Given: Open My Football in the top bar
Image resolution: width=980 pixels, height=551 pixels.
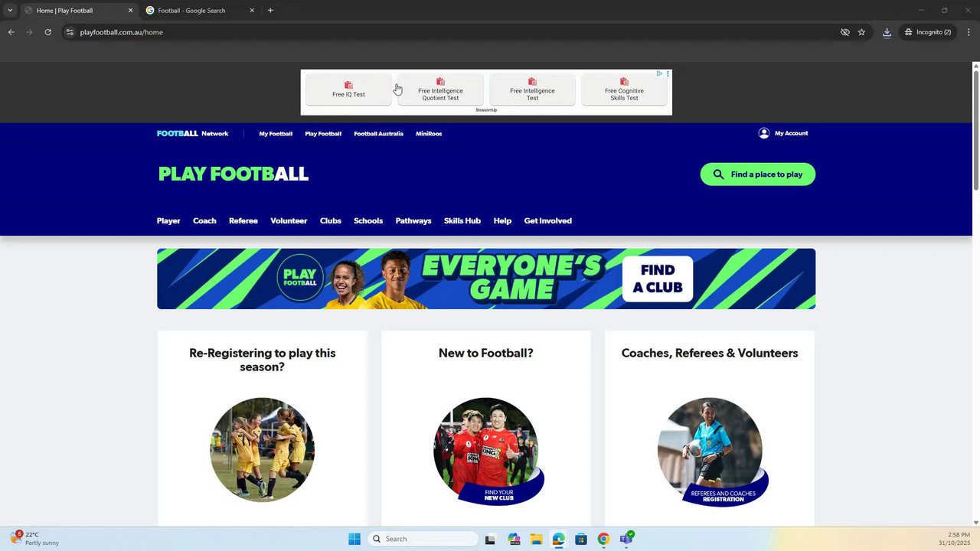Looking at the screenshot, I should [276, 134].
